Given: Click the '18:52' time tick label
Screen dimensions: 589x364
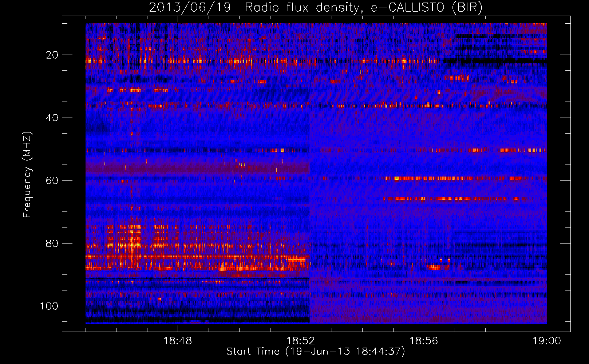Looking at the screenshot, I should tap(301, 341).
